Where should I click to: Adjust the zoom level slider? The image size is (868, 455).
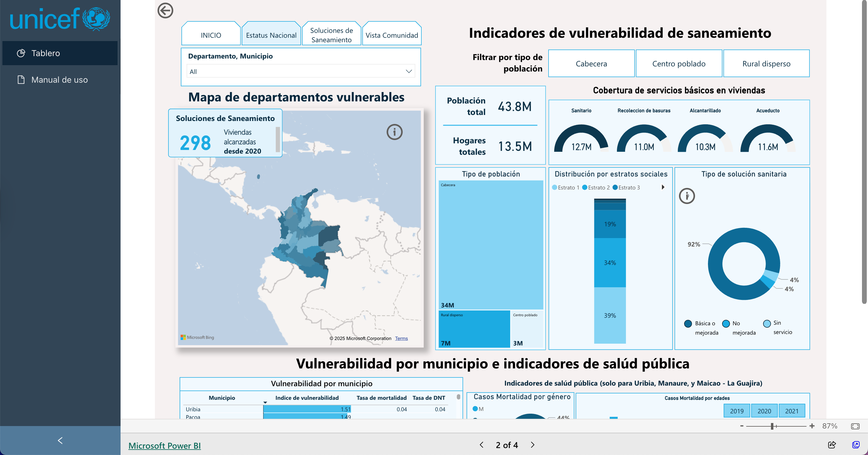coord(772,426)
